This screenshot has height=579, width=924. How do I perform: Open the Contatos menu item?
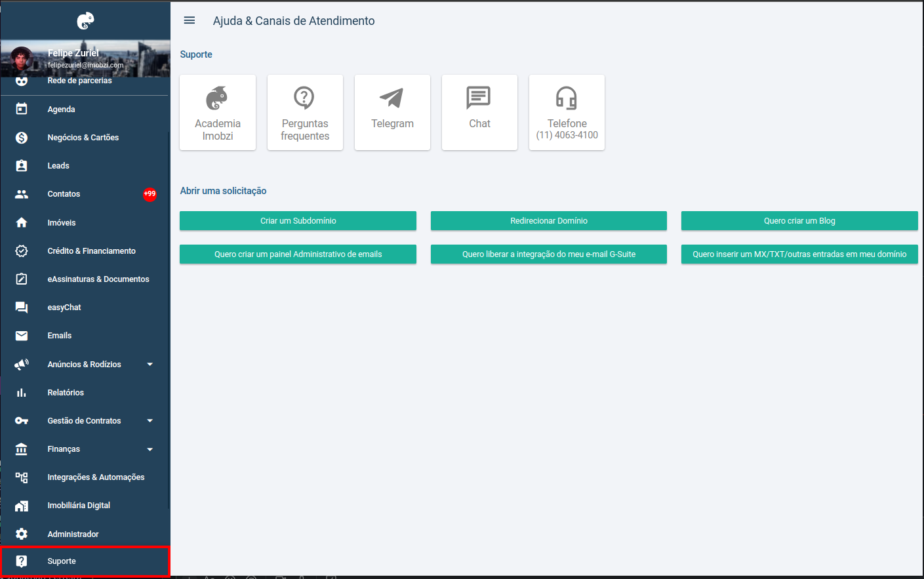coord(85,194)
